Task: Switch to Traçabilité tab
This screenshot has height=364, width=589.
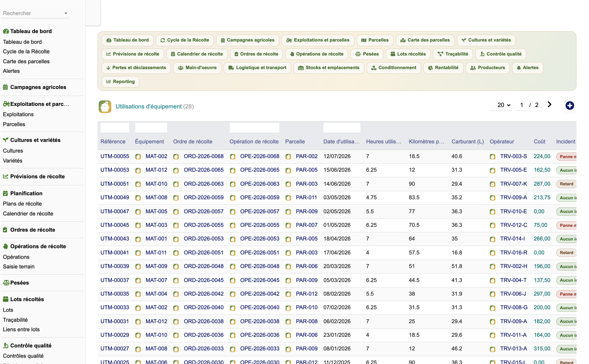Action: [x=453, y=54]
